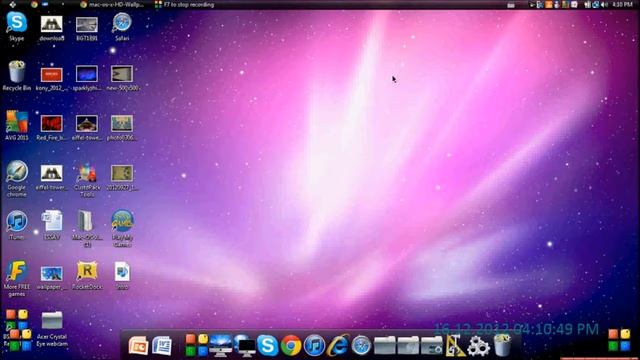Select the wallpaper image file
Viewport: 640px width, 360px height.
coord(52,277)
